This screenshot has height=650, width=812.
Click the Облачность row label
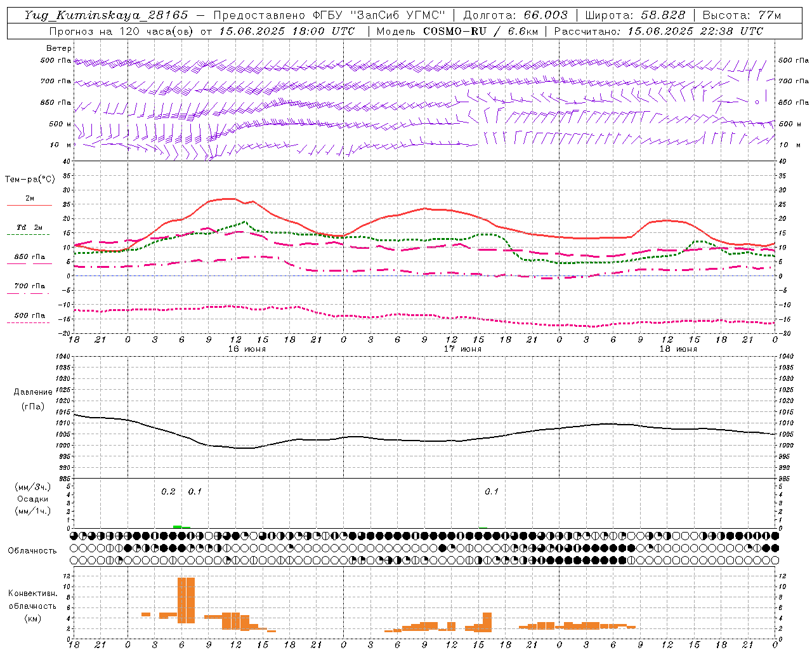point(32,550)
